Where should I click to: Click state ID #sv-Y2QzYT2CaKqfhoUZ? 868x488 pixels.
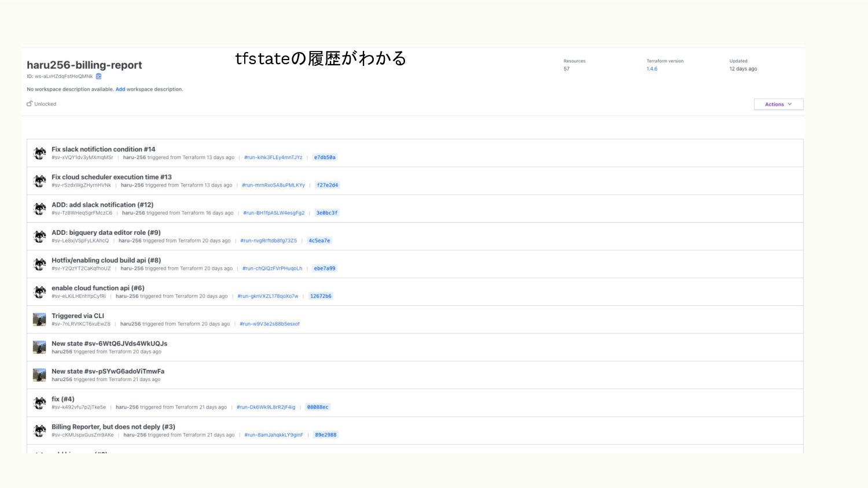pyautogui.click(x=81, y=268)
